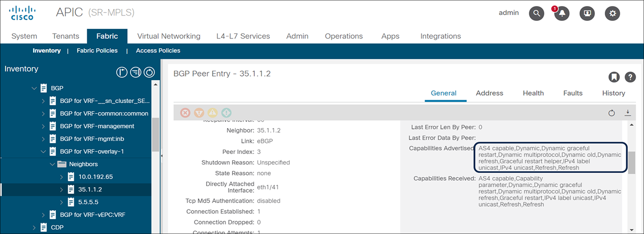Open the Tenants menu
The image size is (644, 234).
pyautogui.click(x=66, y=36)
